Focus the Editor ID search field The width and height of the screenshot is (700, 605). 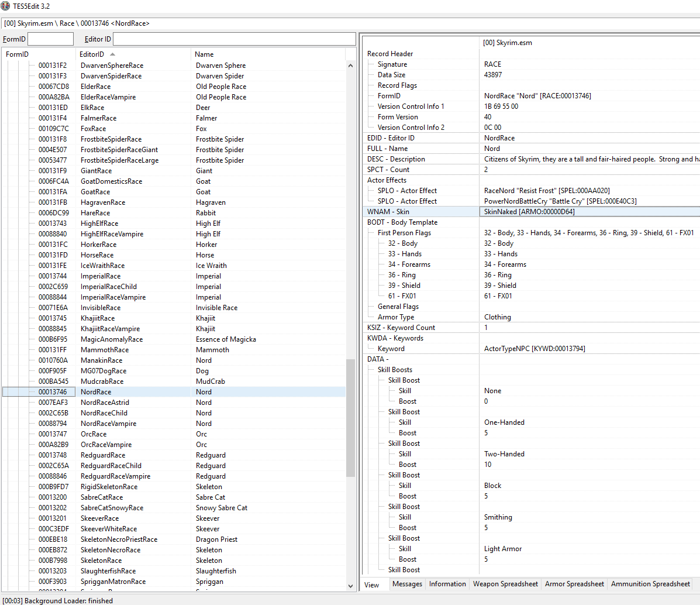coord(235,39)
